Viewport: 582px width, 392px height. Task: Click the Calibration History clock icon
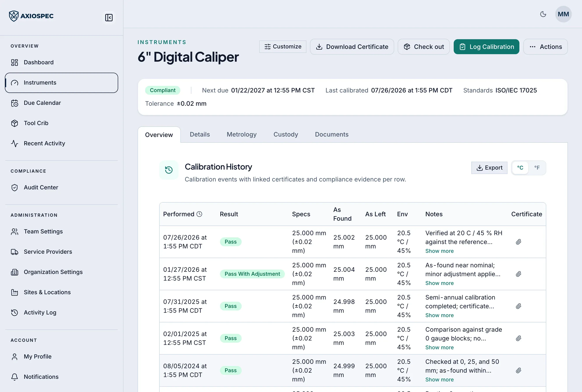tap(169, 170)
